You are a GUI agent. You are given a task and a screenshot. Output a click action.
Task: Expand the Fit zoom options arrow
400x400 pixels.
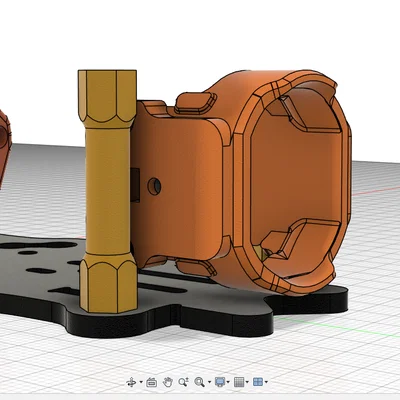tap(209, 382)
